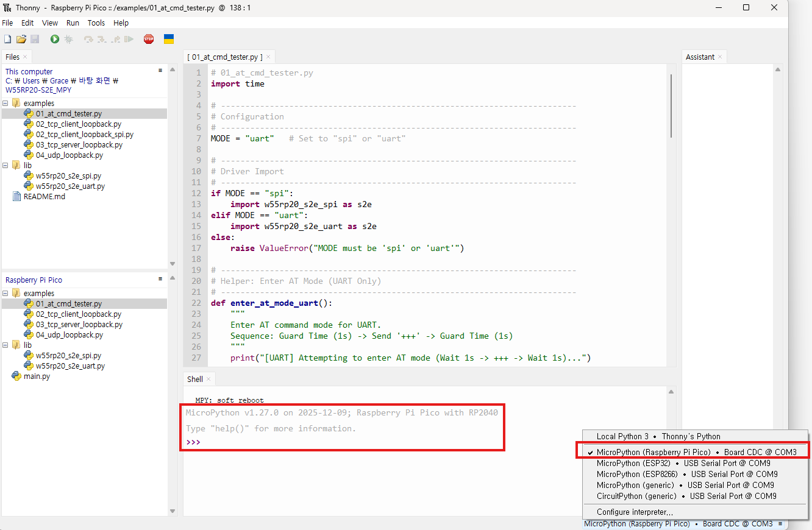Collapse lib folder on Raspberry Pi Pico
The width and height of the screenshot is (812, 530).
click(5, 345)
